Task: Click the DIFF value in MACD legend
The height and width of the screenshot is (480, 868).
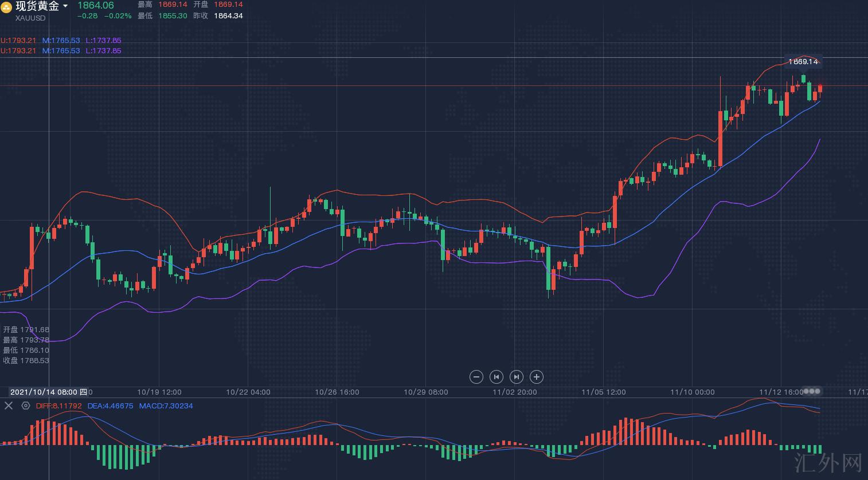Action: tap(58, 406)
